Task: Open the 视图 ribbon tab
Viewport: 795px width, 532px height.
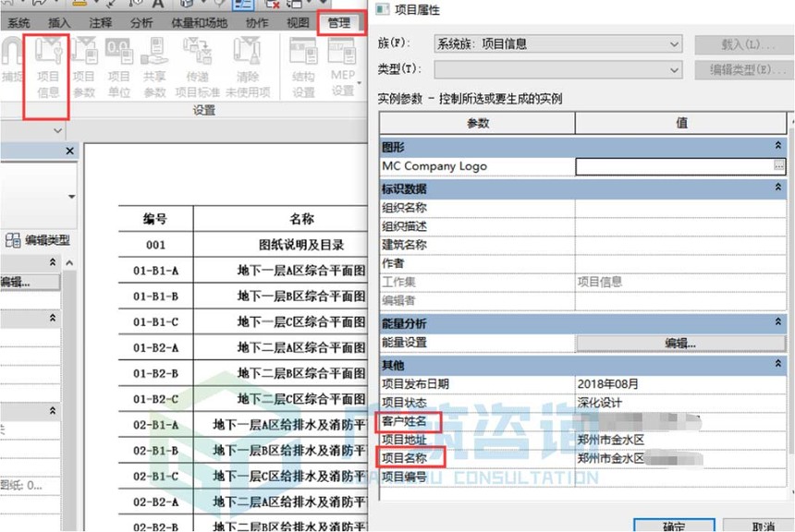Action: pyautogui.click(x=298, y=23)
